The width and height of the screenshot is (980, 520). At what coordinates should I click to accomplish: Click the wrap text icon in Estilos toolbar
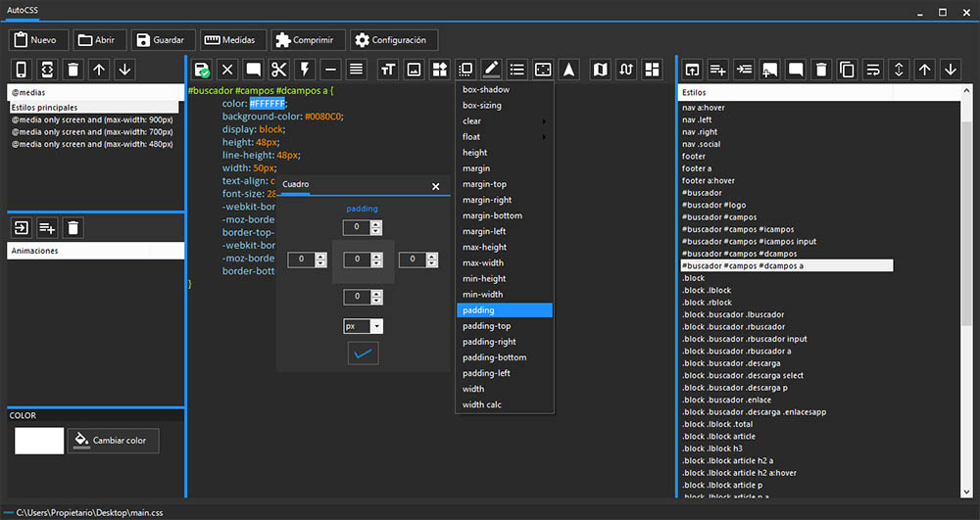point(873,70)
